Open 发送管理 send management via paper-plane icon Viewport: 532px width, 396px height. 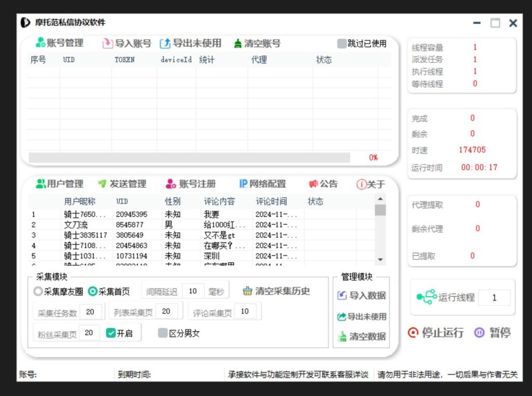pyautogui.click(x=102, y=184)
